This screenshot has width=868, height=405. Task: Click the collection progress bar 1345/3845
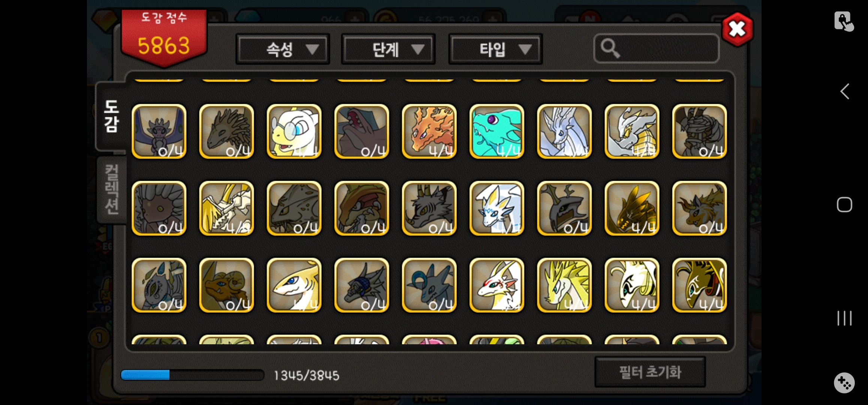192,375
